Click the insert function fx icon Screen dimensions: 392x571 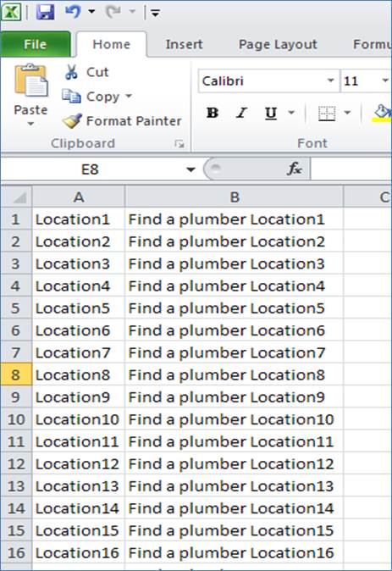(x=294, y=169)
